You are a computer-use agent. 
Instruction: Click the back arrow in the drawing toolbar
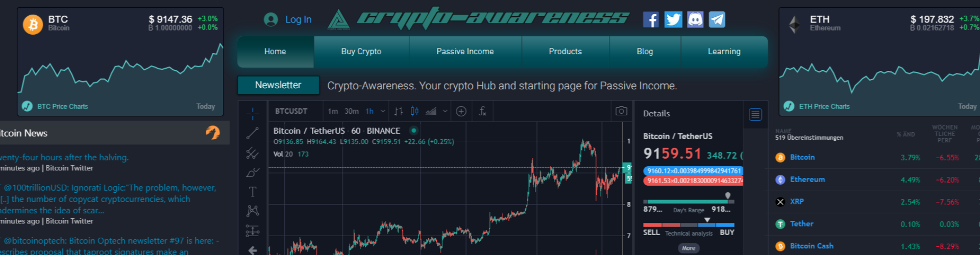click(x=253, y=250)
